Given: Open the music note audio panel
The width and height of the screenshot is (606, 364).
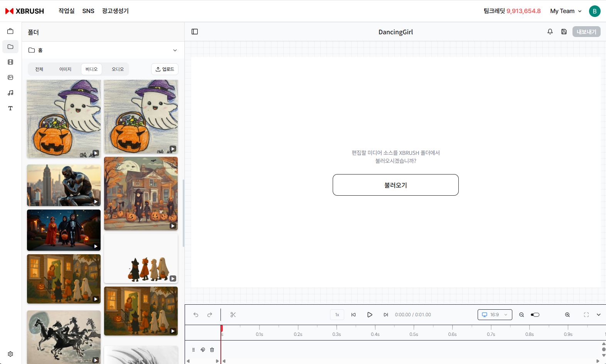Looking at the screenshot, I should (10, 93).
